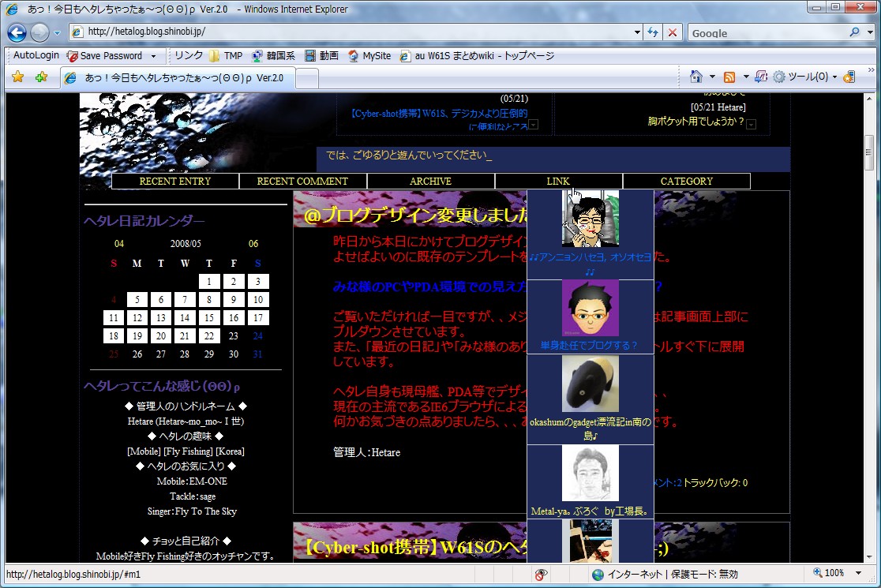Open the Cyber-shot携帯 W61S recent entry link
881x588 pixels.
[x=440, y=119]
